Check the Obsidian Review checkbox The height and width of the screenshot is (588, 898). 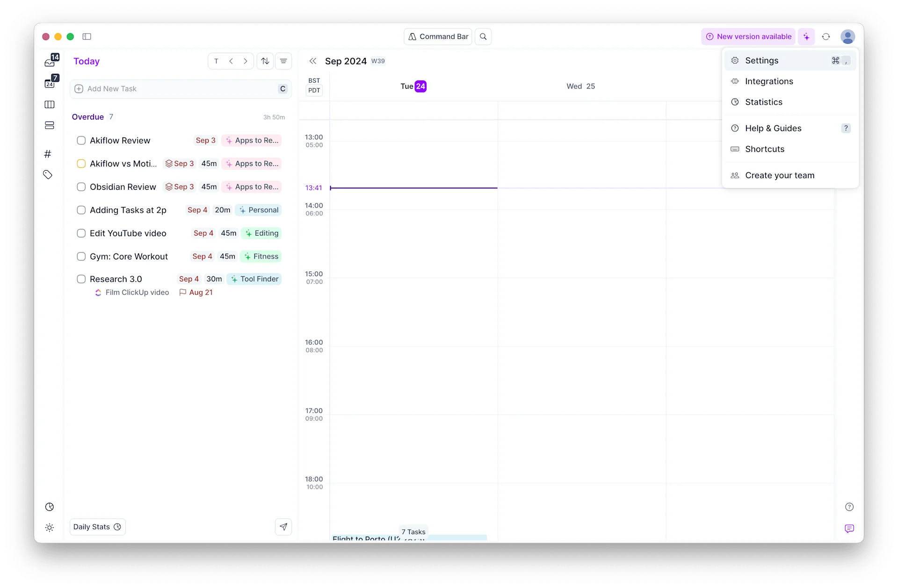click(x=81, y=186)
